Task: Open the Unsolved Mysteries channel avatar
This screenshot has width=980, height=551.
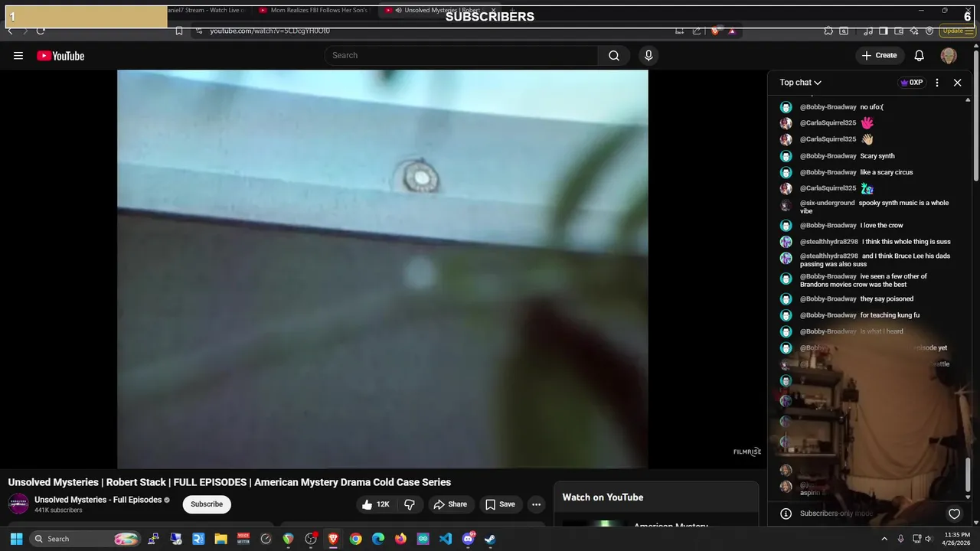Action: [x=18, y=504]
